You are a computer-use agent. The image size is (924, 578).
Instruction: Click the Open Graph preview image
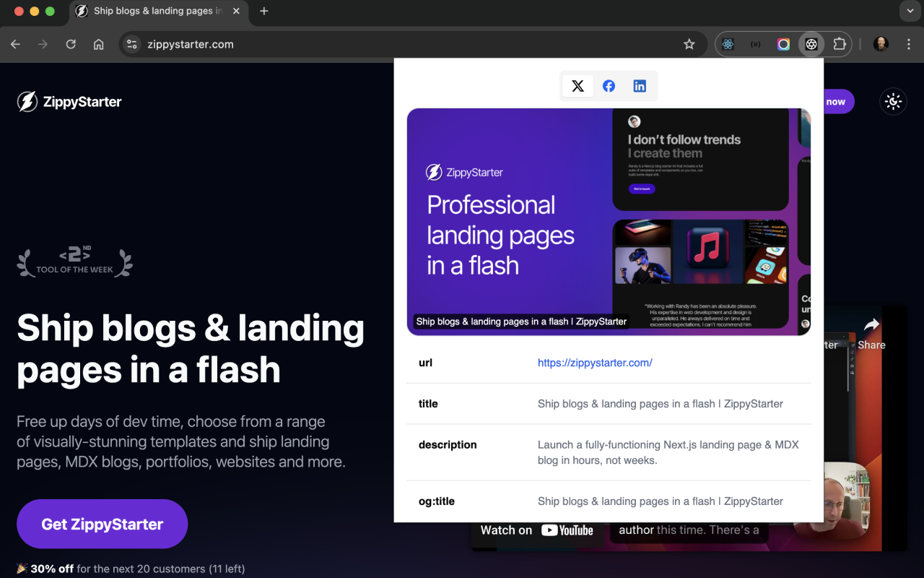609,222
